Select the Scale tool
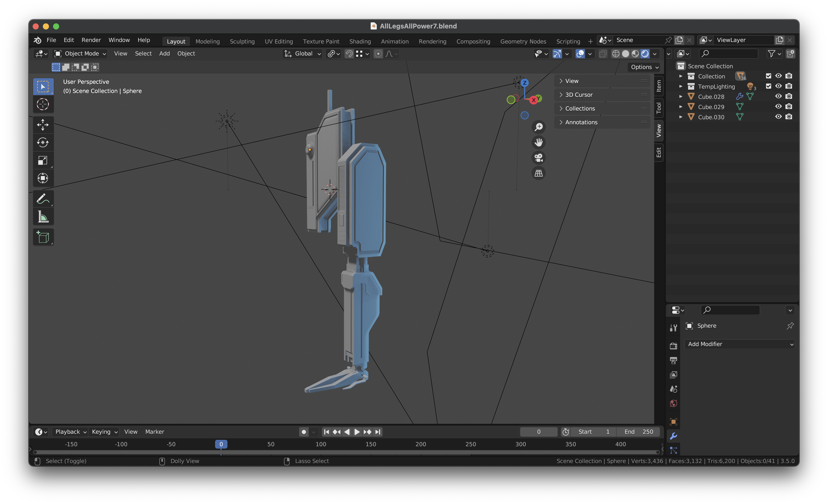Viewport: 828px width, 504px height. click(43, 160)
